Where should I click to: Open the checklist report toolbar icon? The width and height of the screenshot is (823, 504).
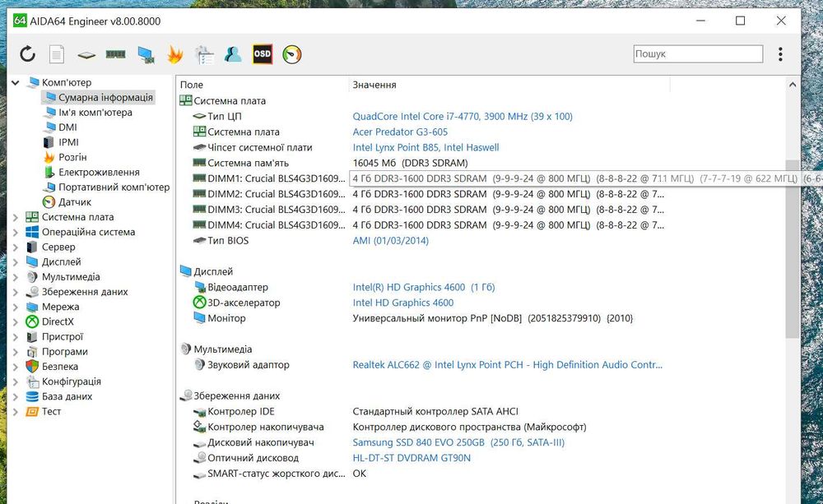204,54
